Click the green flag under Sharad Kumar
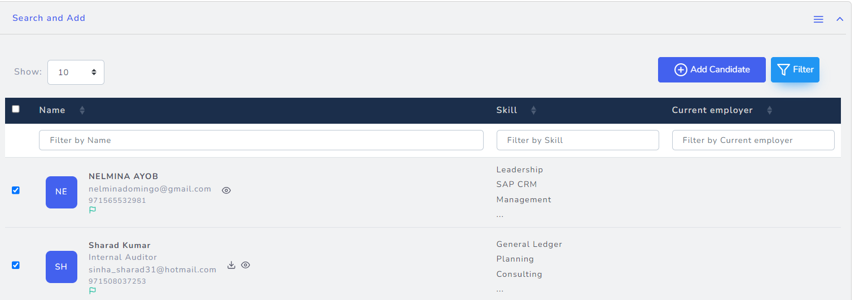The height and width of the screenshot is (300, 868). coord(93,290)
